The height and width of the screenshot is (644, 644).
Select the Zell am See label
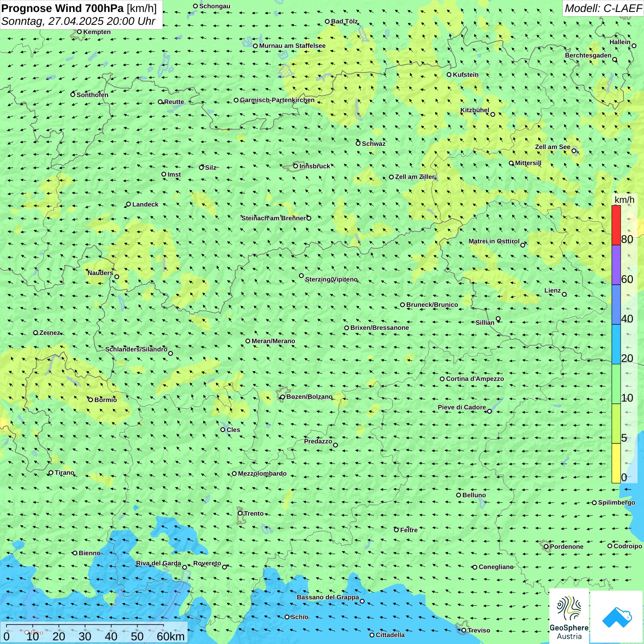point(552,147)
